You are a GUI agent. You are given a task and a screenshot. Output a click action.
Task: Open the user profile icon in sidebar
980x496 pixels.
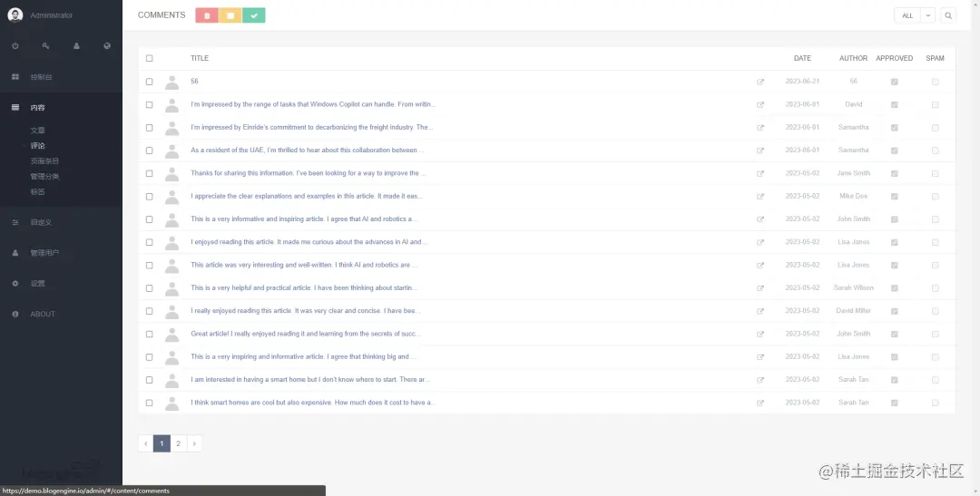coord(76,45)
